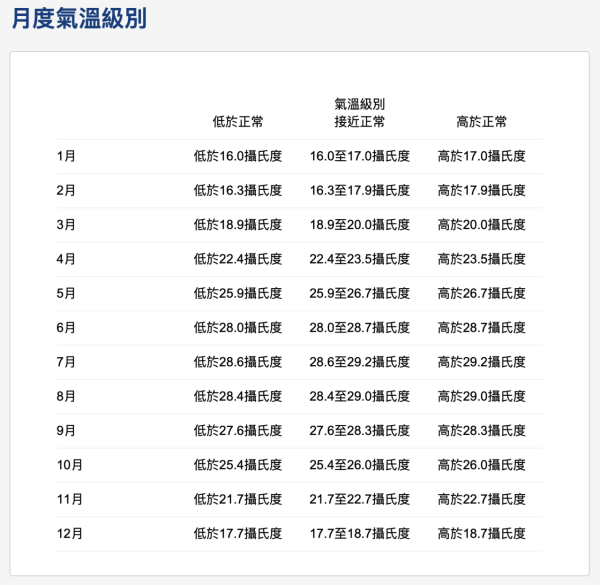Select cell 高於28.3攝氏度
The height and width of the screenshot is (585, 600).
(x=481, y=431)
